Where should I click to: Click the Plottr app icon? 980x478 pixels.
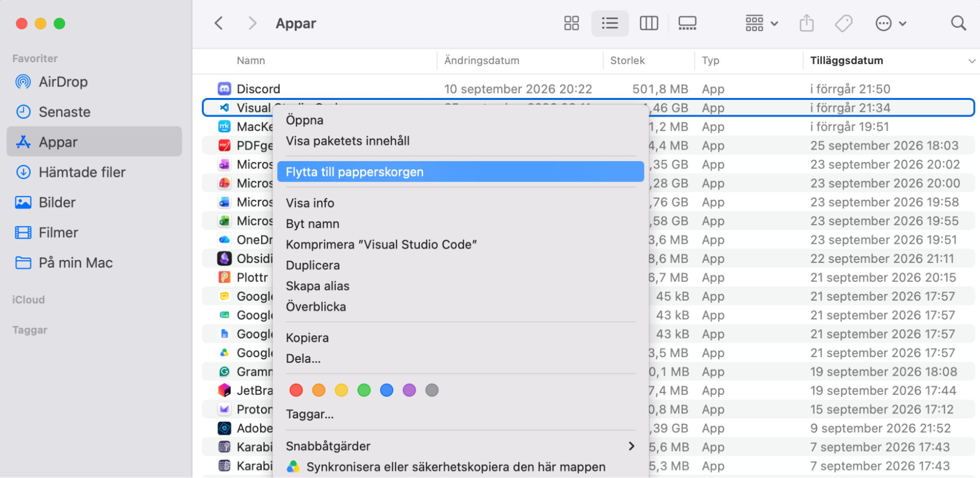point(224,277)
